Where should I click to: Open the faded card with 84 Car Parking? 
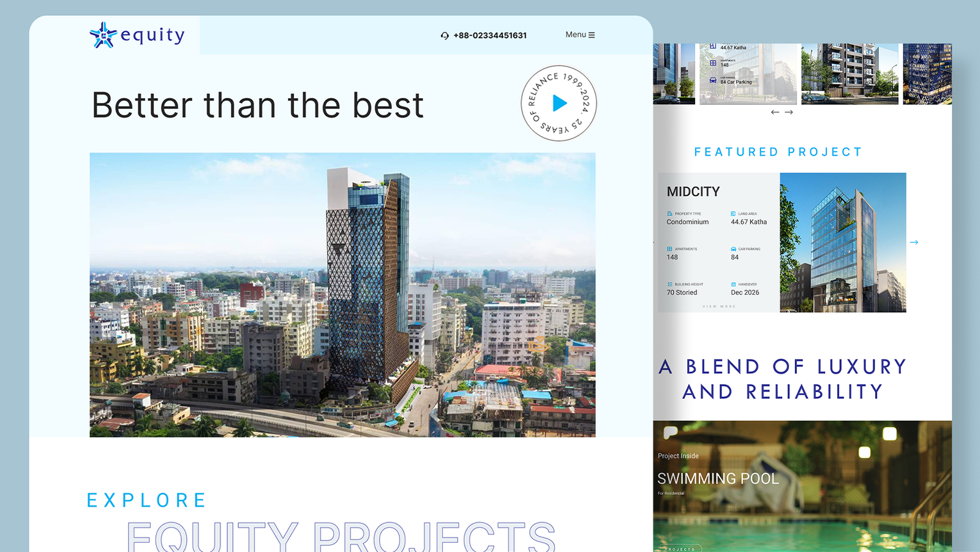point(748,74)
